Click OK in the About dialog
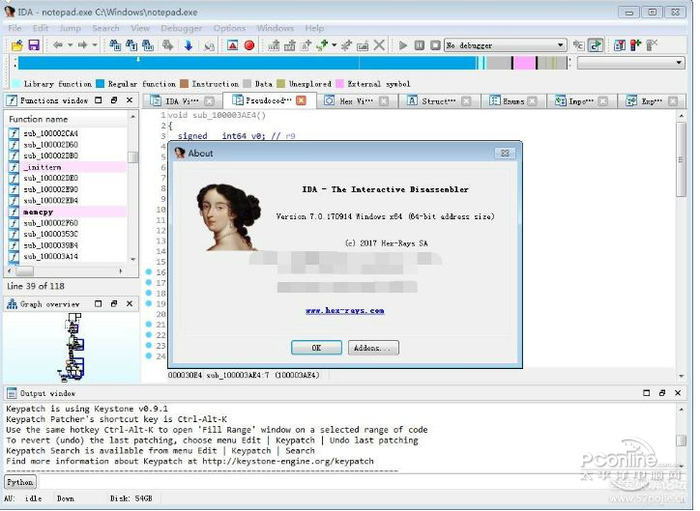Image resolution: width=700 pixels, height=511 pixels. click(317, 348)
